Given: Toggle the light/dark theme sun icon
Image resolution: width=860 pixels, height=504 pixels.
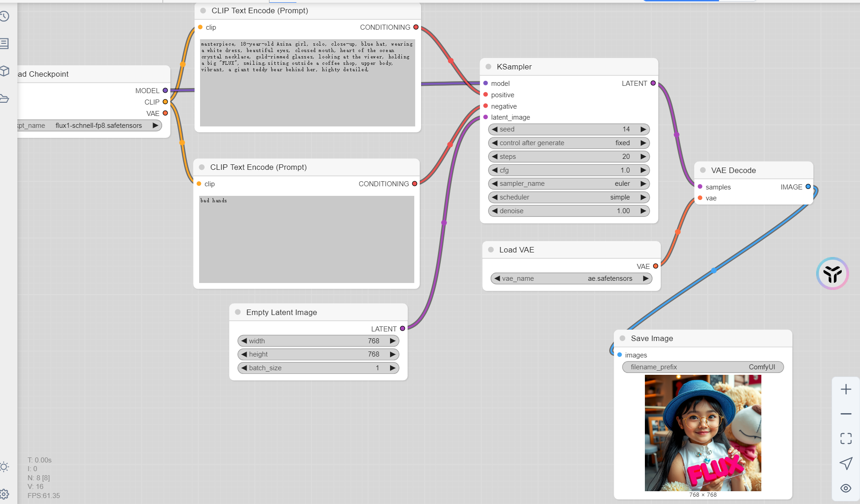Looking at the screenshot, I should click(x=4, y=467).
